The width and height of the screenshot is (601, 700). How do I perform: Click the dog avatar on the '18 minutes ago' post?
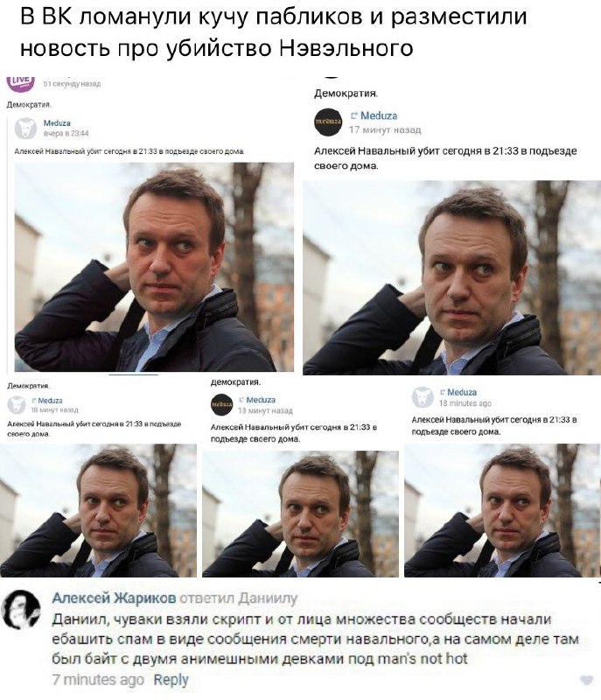pos(422,397)
